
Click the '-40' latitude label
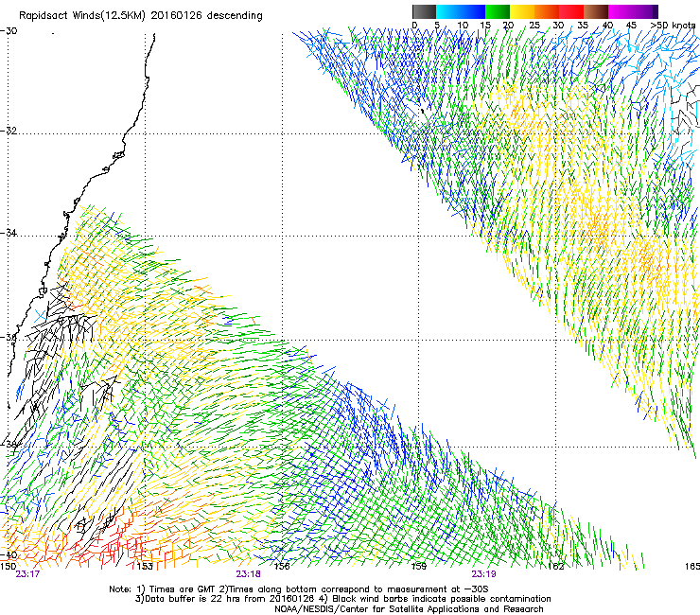pyautogui.click(x=9, y=554)
